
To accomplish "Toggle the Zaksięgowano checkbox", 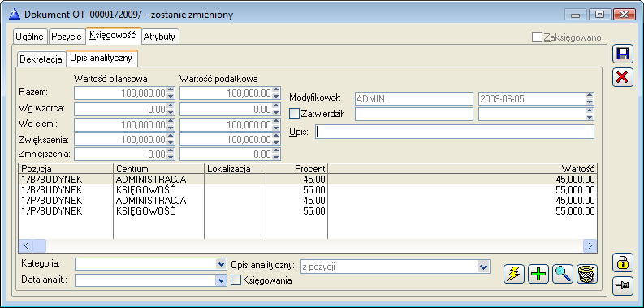I will point(537,37).
